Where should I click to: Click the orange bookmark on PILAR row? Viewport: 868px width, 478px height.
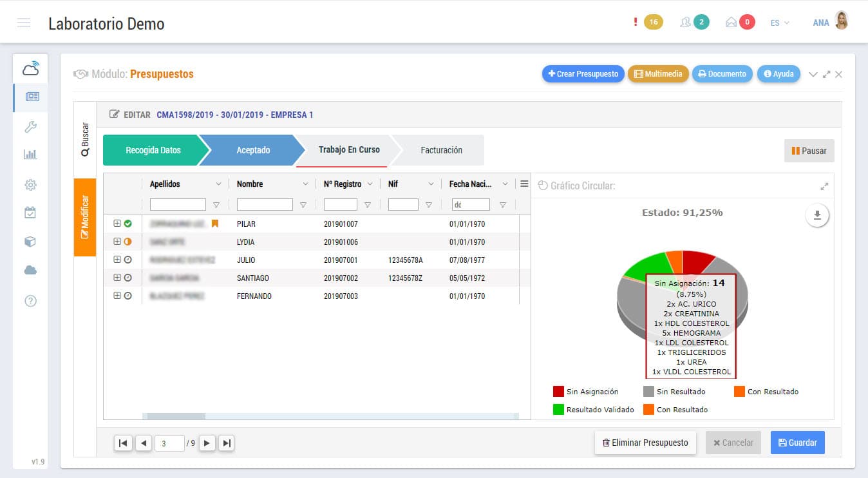click(x=216, y=224)
